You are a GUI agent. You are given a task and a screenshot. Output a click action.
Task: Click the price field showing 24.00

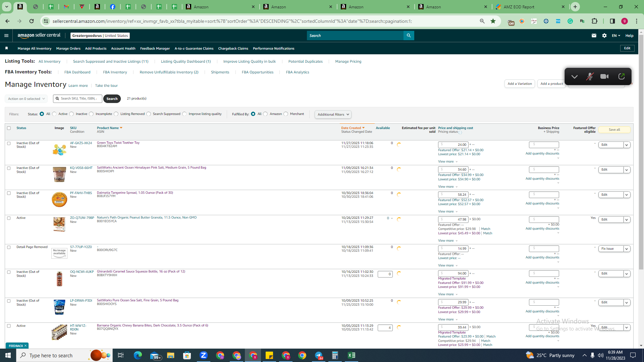click(x=453, y=145)
